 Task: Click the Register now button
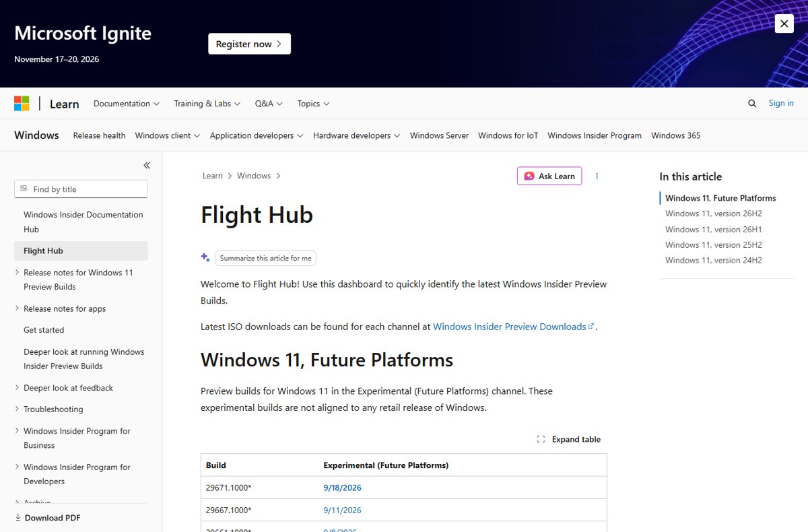click(249, 44)
